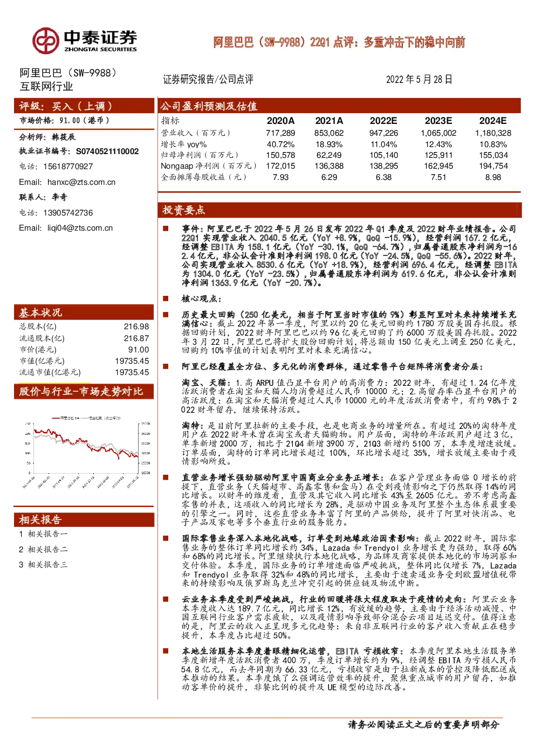Click the 淘宝、天猫 paragraph heading
The image size is (535, 756).
pyautogui.click(x=207, y=383)
